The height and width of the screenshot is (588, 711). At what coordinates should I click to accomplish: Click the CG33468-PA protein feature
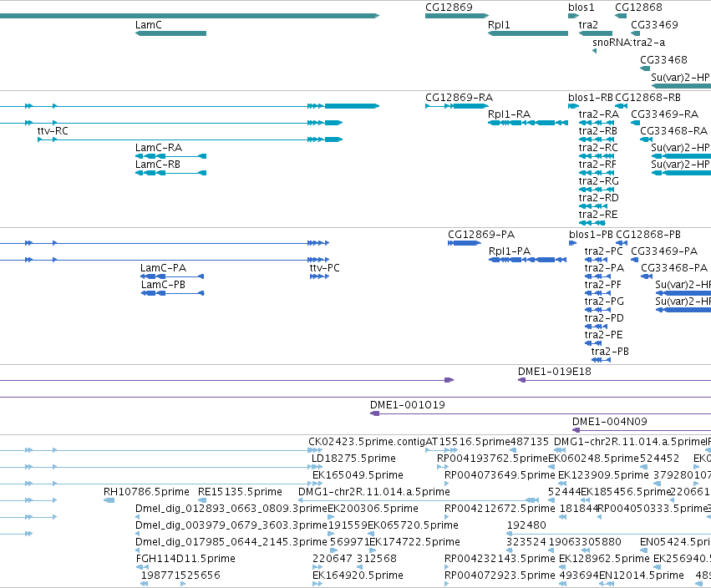[647, 276]
